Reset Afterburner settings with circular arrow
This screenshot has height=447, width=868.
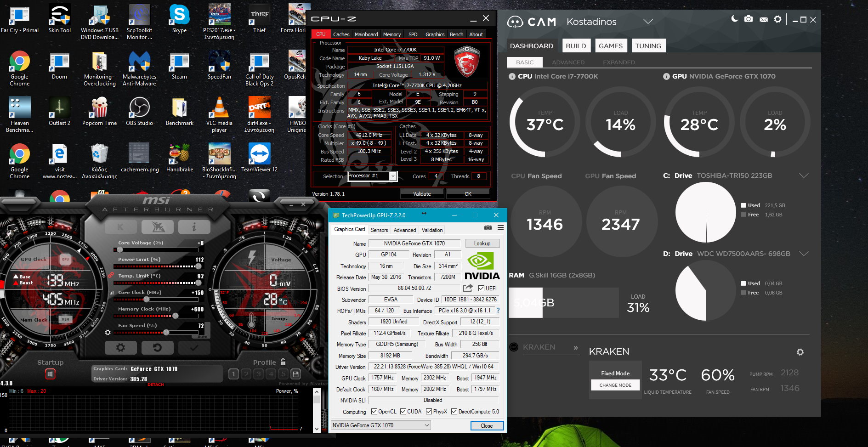(x=157, y=348)
